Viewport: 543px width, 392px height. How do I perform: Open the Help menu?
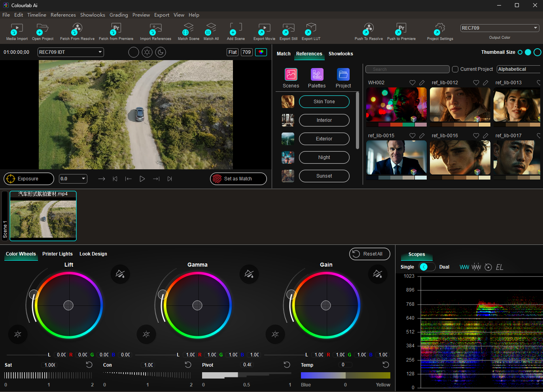click(194, 15)
